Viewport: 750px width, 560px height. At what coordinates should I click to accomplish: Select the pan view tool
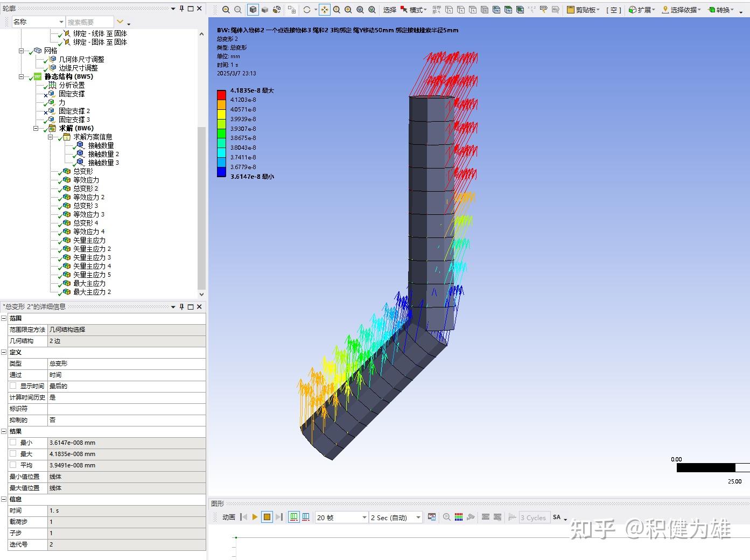[x=324, y=10]
